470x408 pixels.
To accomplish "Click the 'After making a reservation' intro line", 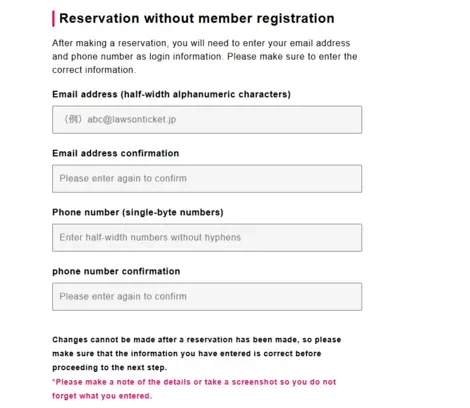I will 201,43.
